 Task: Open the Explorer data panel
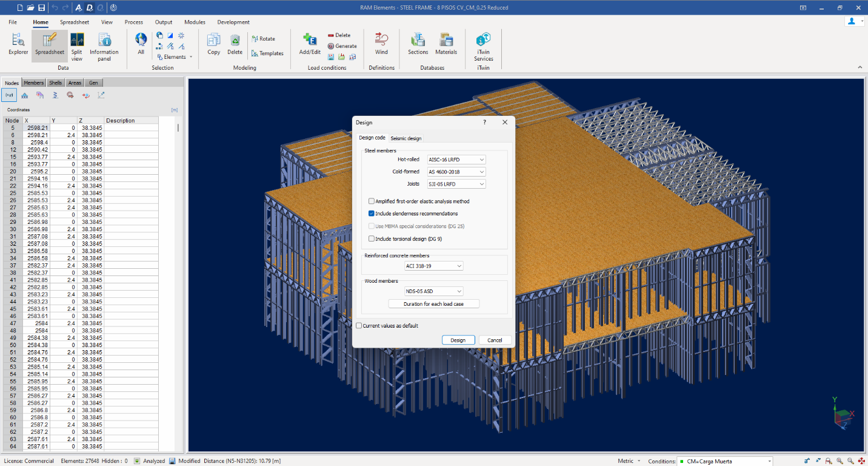(18, 44)
